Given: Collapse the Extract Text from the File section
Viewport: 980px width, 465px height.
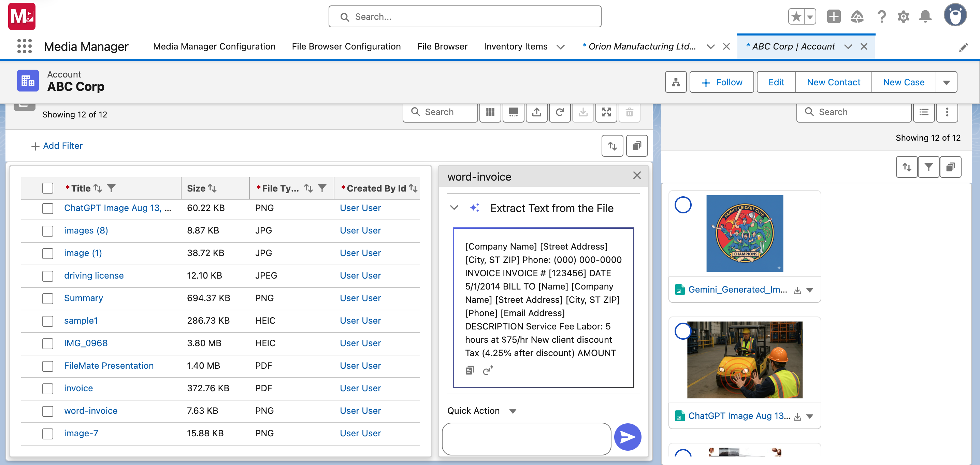Looking at the screenshot, I should tap(454, 208).
